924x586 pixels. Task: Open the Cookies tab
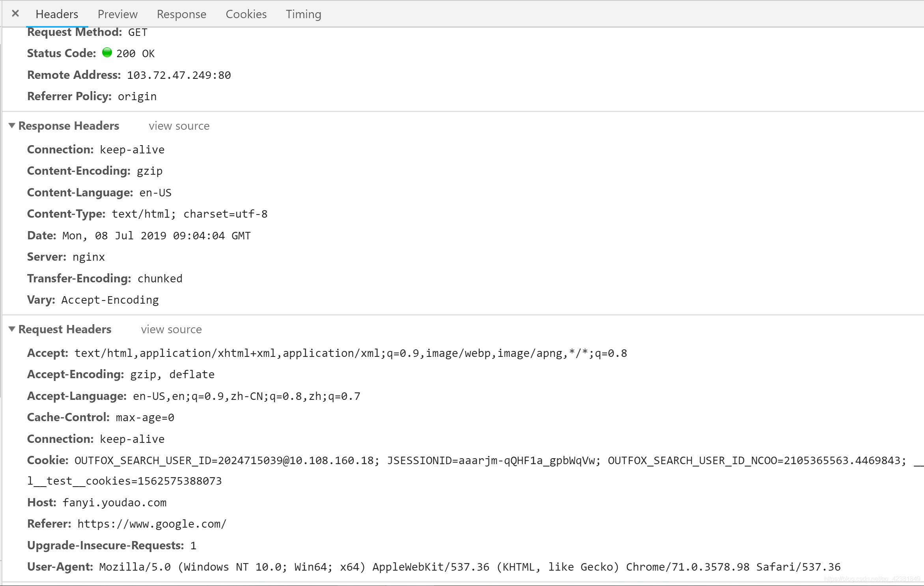(x=246, y=14)
